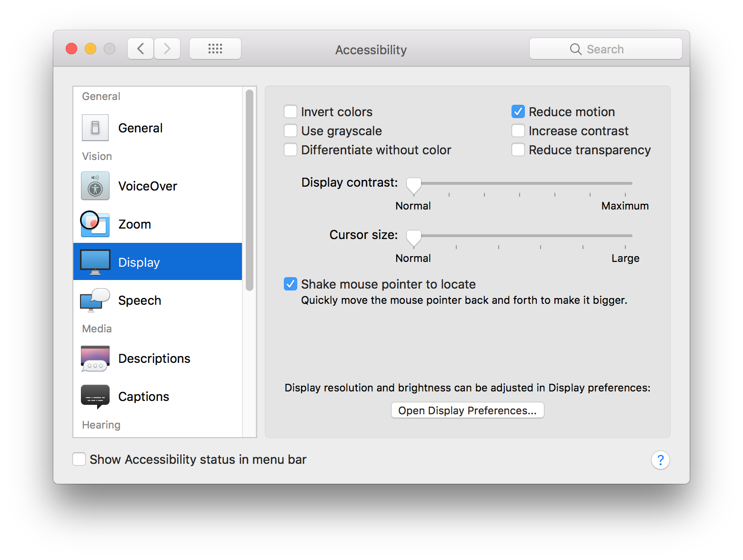This screenshot has height=560, width=743.
Task: Turn on Use grayscale
Action: coord(291,131)
